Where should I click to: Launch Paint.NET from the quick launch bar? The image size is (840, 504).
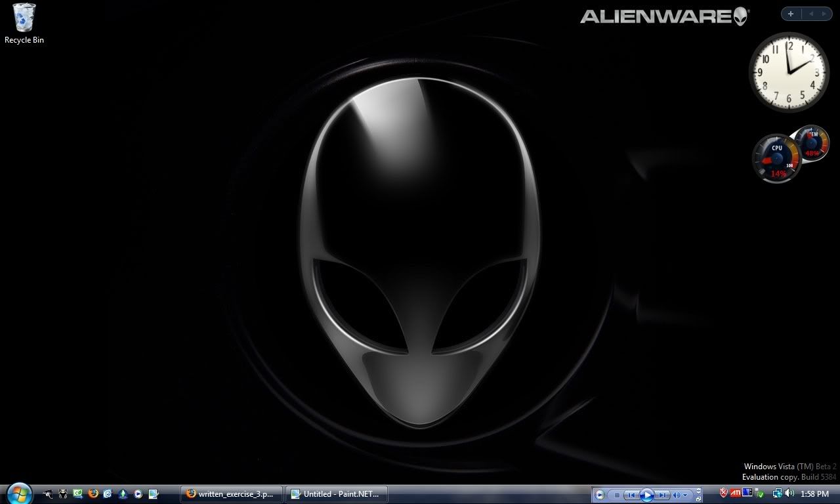tap(154, 493)
